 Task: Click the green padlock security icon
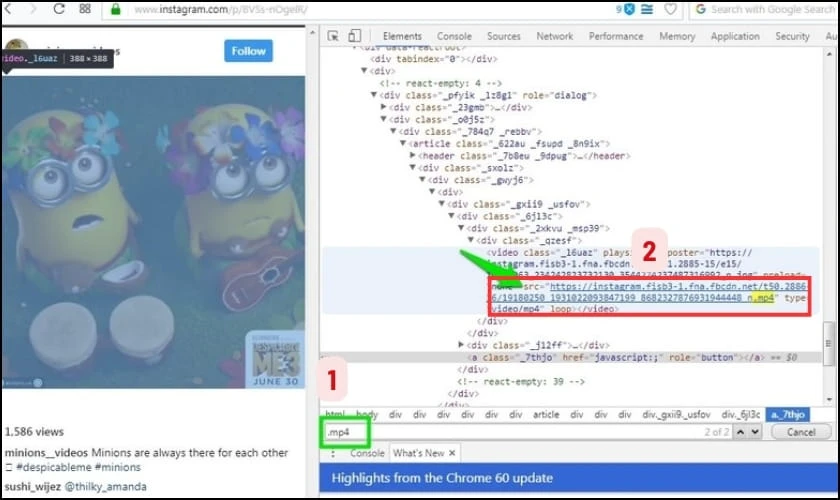point(115,9)
